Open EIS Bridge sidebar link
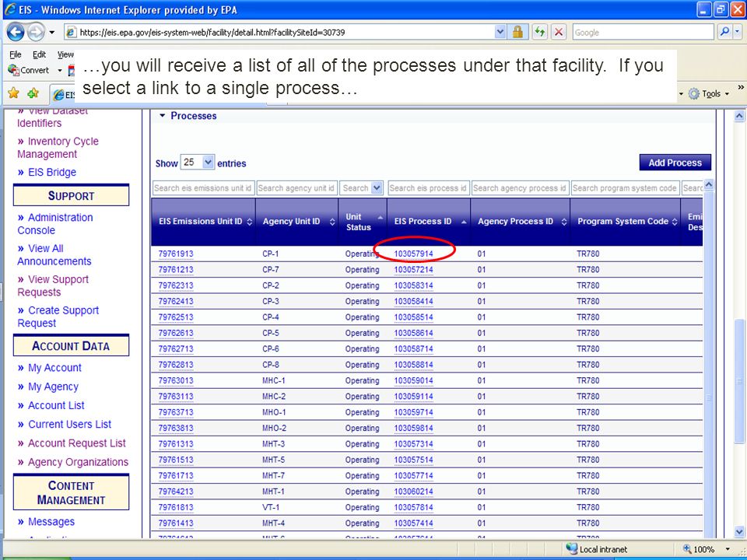This screenshot has height=560, width=747. point(51,172)
